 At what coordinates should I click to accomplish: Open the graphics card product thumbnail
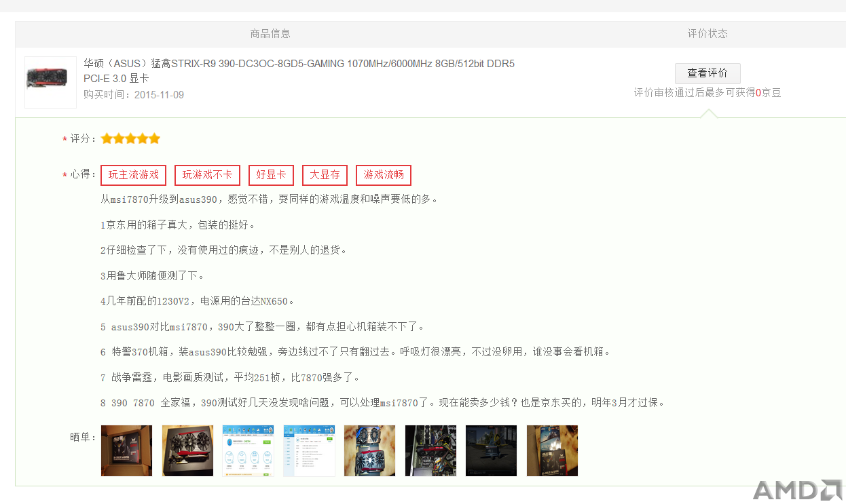point(51,82)
